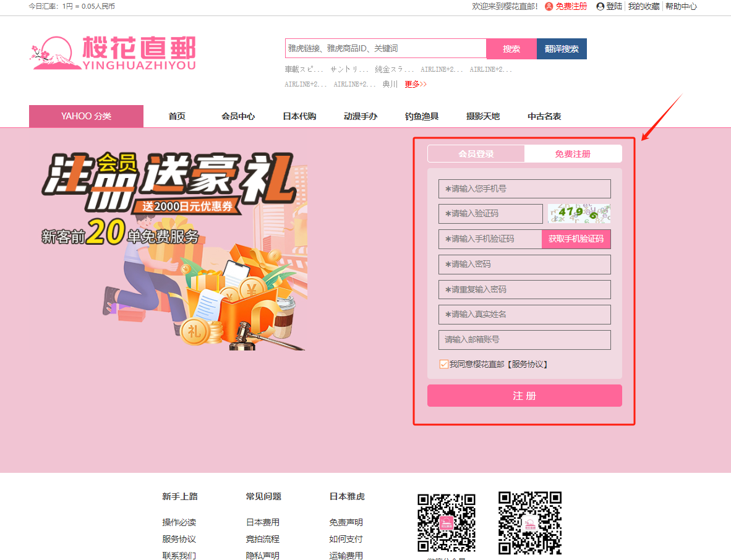
Task: Click the red 免费注册 user icon in top bar
Action: tap(548, 7)
